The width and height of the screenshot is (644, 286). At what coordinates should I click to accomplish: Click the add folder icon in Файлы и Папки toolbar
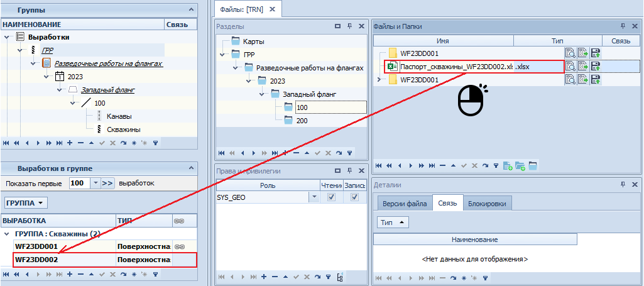click(x=520, y=166)
